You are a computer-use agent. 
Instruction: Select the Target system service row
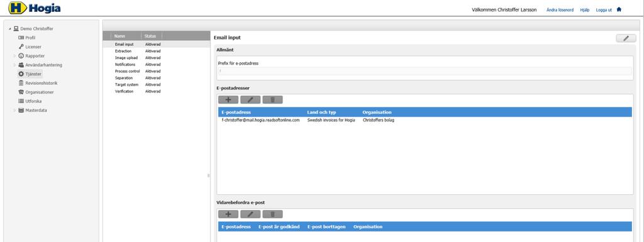click(156, 84)
